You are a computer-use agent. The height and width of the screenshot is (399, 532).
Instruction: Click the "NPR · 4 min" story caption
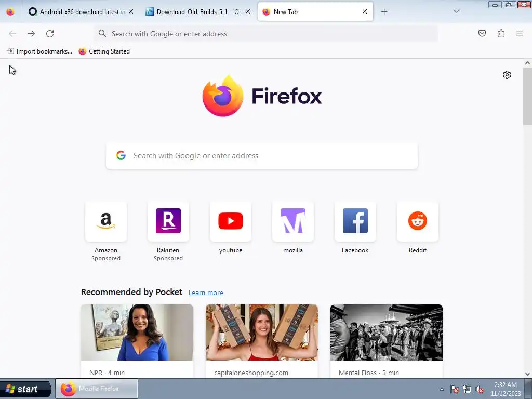tap(107, 373)
